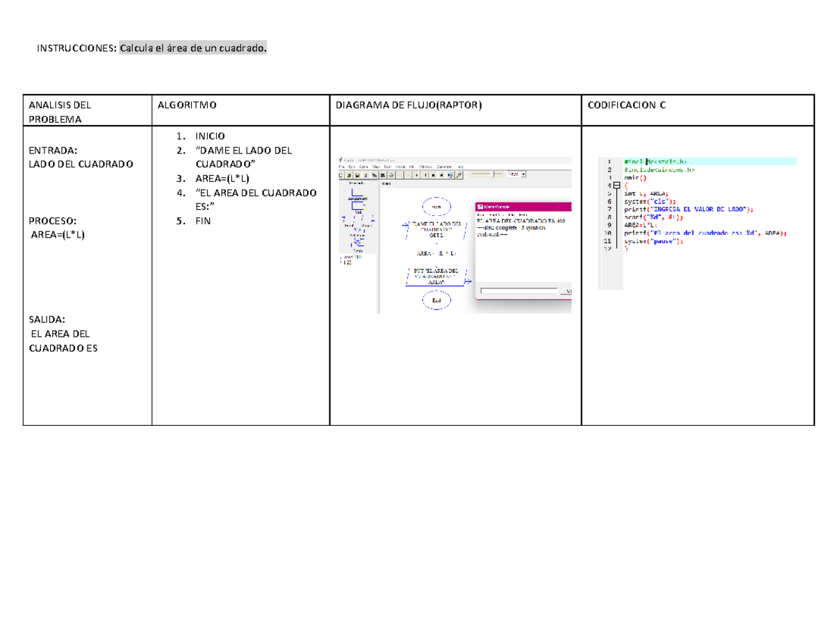Open a saved flowchart file in Raptor

[349, 175]
